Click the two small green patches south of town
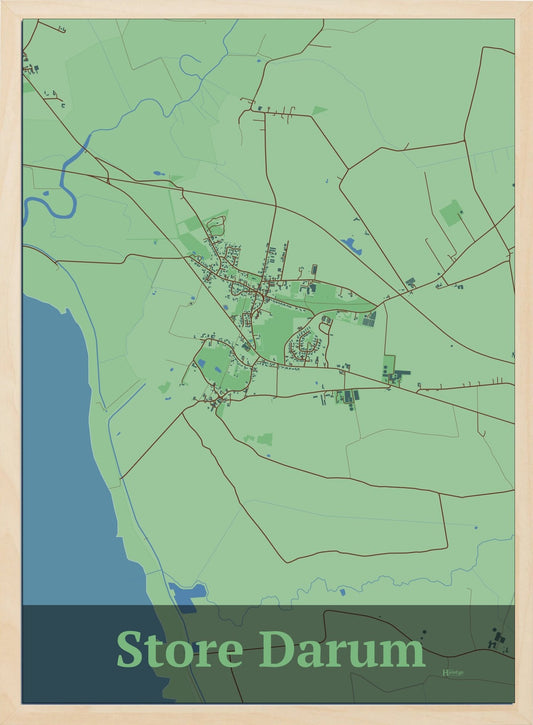The width and height of the screenshot is (533, 725). [259, 439]
